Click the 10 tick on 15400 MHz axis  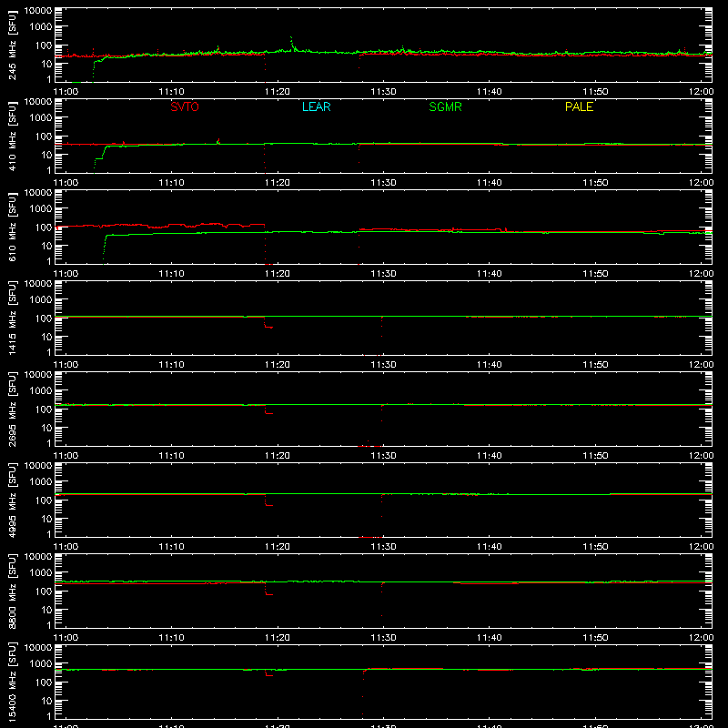[x=47, y=701]
